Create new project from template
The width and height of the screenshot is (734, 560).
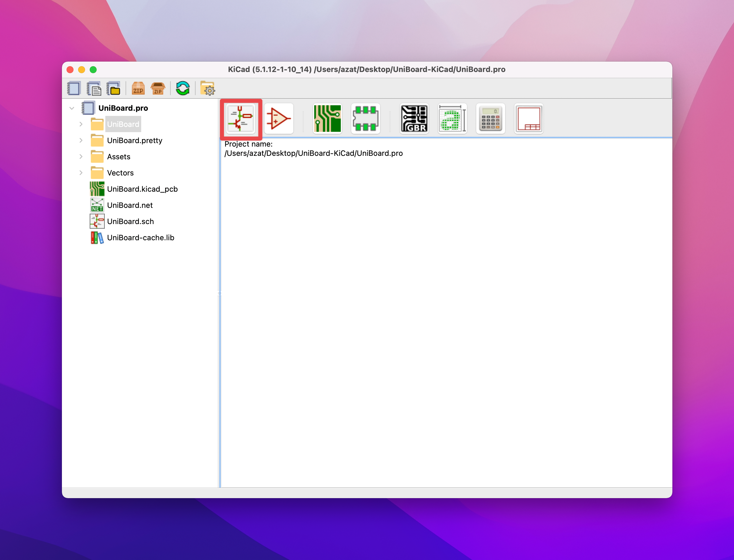click(x=94, y=89)
